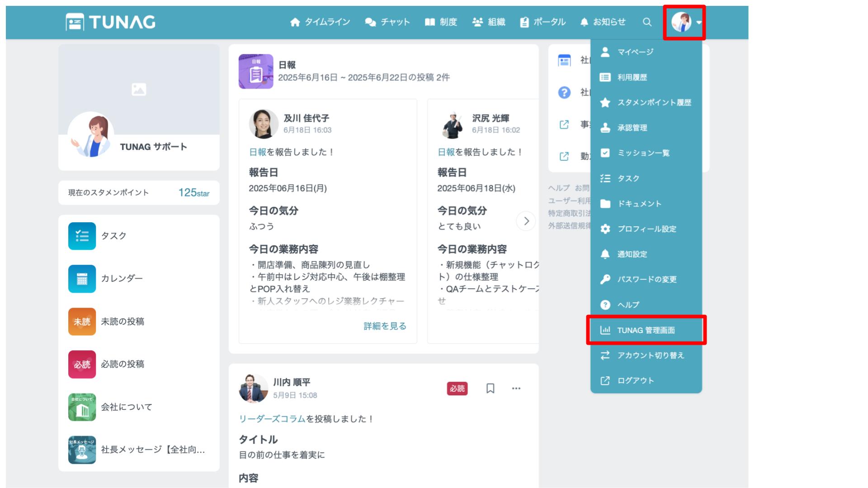This screenshot has height=488, width=868.
Task: Click the ヘルプ footer link
Action: coord(559,188)
